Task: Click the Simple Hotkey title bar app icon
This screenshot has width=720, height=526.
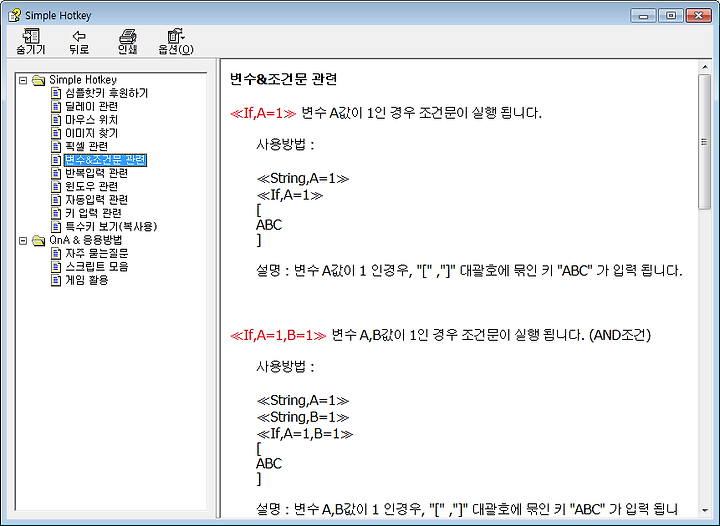Action: [14, 15]
